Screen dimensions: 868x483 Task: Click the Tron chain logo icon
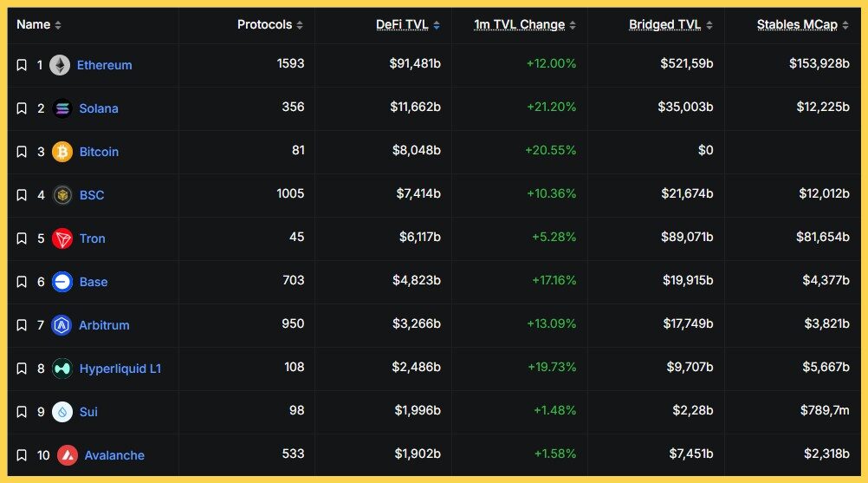point(62,238)
